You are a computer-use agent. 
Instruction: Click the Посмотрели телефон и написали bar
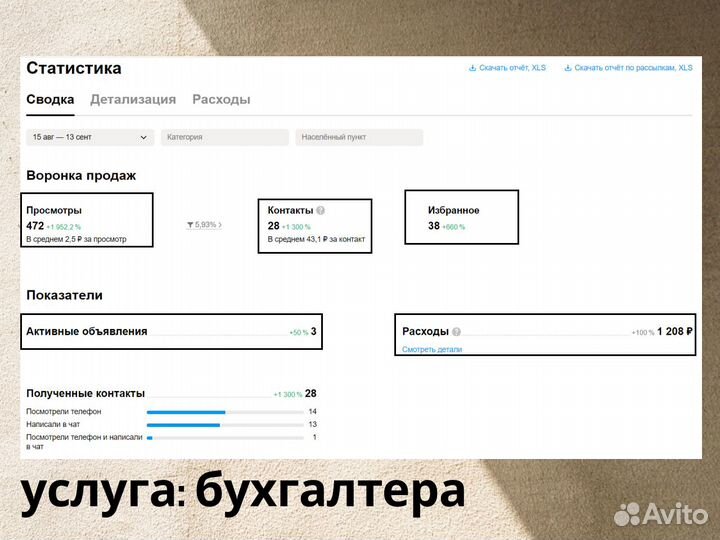pos(225,438)
